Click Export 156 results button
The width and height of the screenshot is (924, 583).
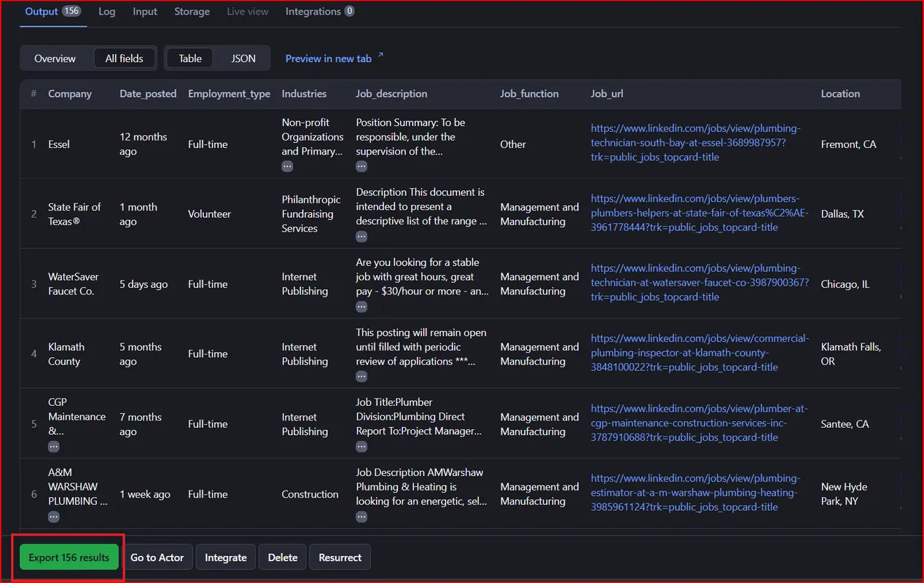(69, 557)
